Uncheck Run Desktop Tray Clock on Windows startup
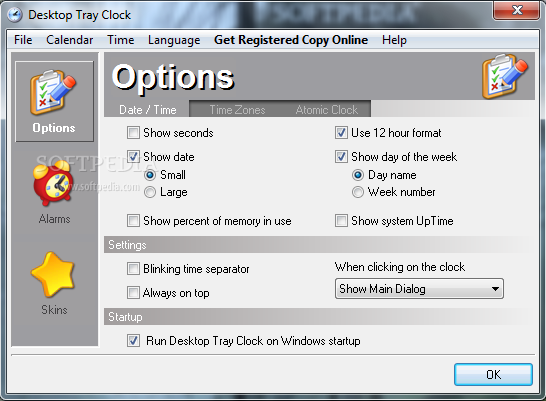The width and height of the screenshot is (546, 401). (x=133, y=341)
